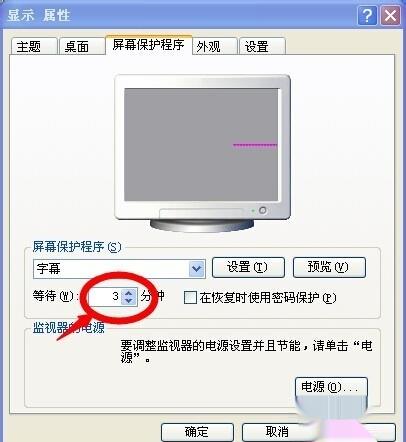Enable 在恢复时使用密码保护 checkbox
This screenshot has width=406, height=442.
(x=190, y=297)
